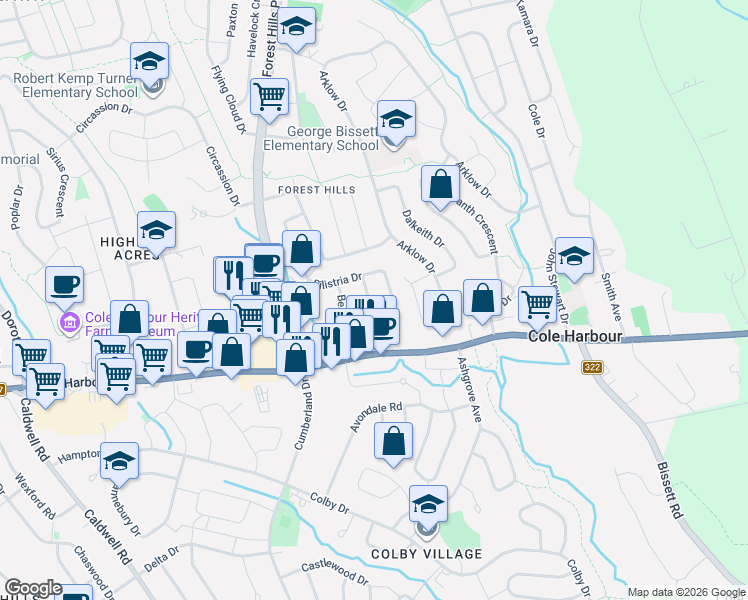The image size is (748, 600).
Task: Open grocery cart marker below Flying Cloud Dr
Action: 270,99
